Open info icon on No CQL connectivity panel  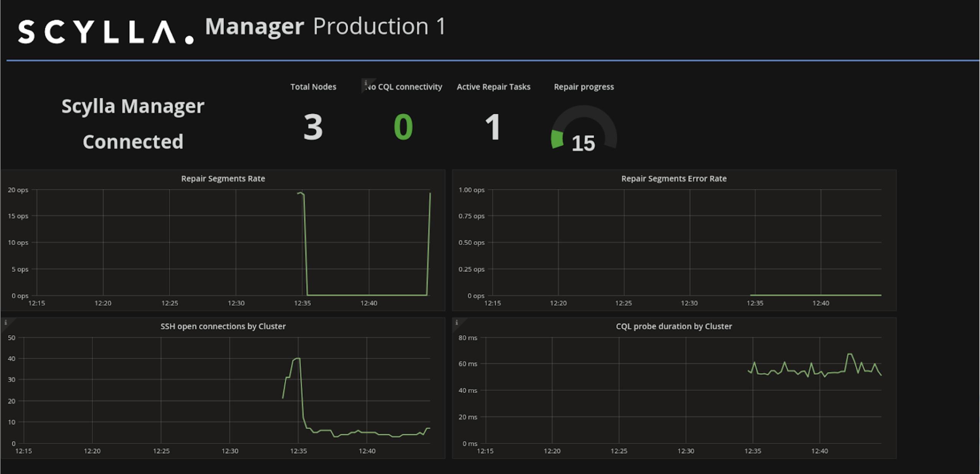point(366,83)
